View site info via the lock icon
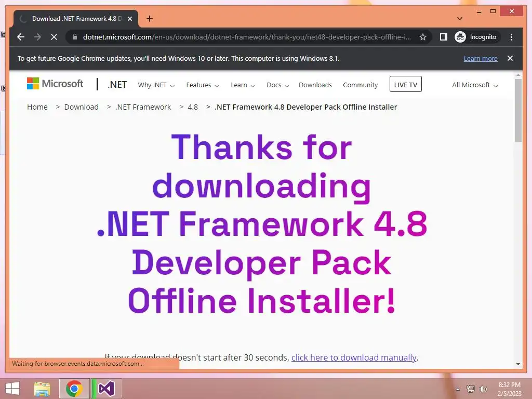 click(x=75, y=37)
